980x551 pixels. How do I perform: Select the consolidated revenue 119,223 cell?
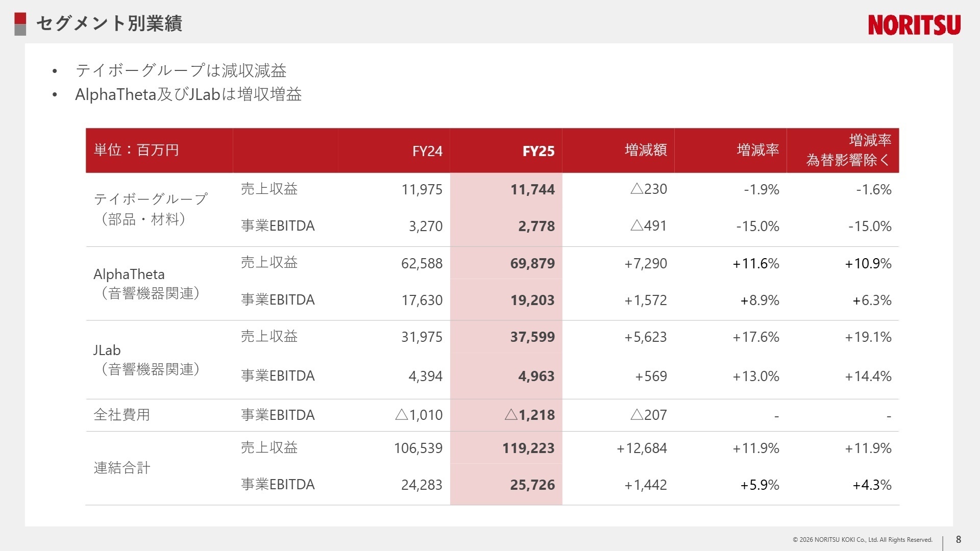click(528, 448)
